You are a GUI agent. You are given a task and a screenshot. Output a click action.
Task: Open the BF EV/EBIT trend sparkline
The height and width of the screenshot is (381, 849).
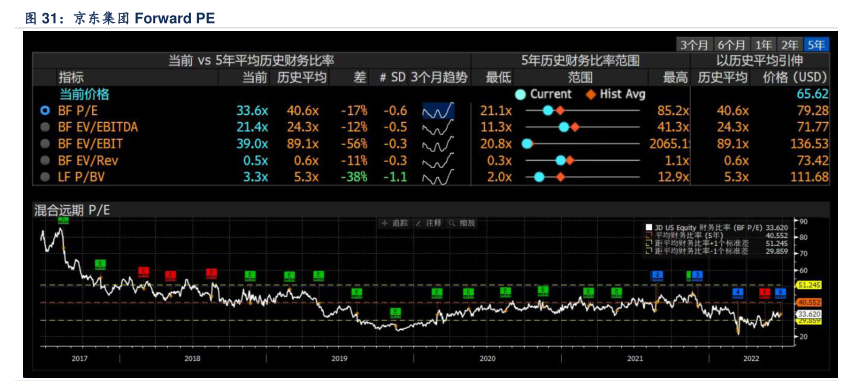pos(438,144)
